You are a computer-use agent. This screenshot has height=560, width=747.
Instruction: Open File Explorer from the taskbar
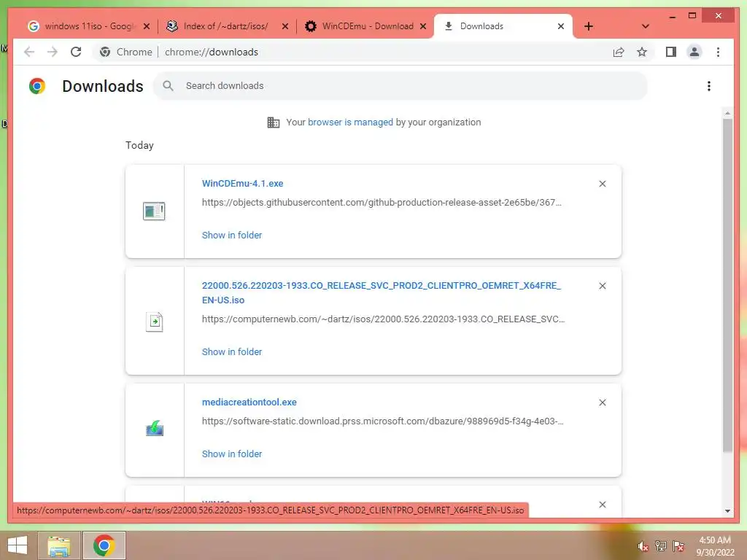pos(59,545)
